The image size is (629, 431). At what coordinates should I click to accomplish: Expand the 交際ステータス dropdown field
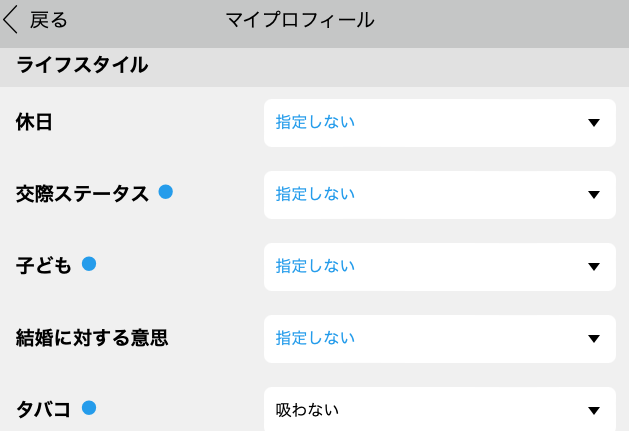(x=439, y=195)
